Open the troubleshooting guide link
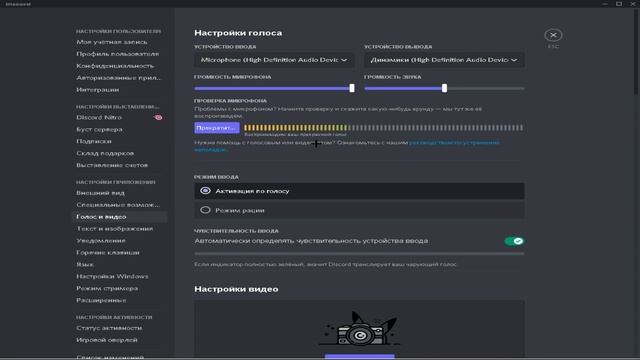The height and width of the screenshot is (360, 640). 454,142
